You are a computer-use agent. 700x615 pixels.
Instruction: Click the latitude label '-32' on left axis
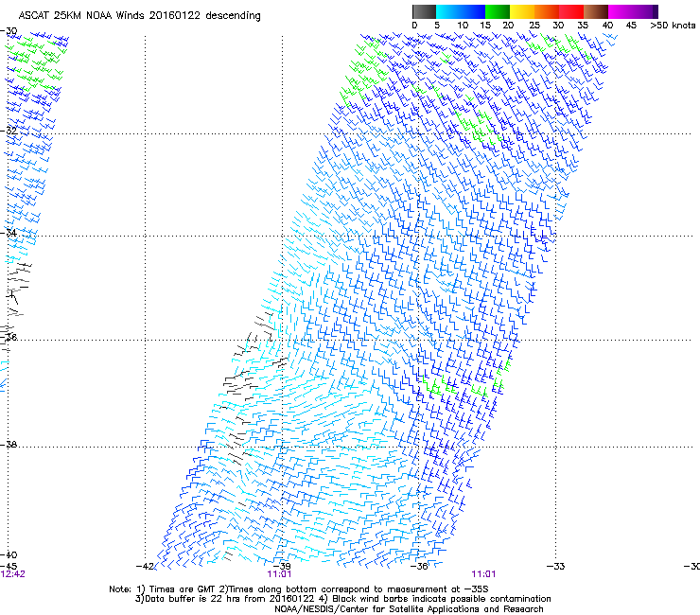tap(9, 131)
